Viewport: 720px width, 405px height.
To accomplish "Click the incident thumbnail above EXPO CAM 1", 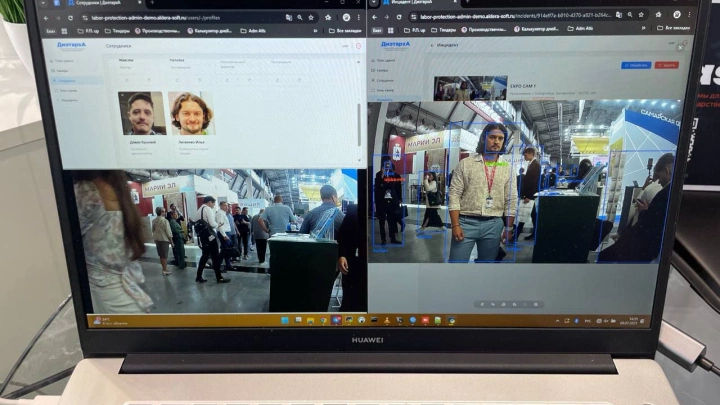I will (x=469, y=88).
